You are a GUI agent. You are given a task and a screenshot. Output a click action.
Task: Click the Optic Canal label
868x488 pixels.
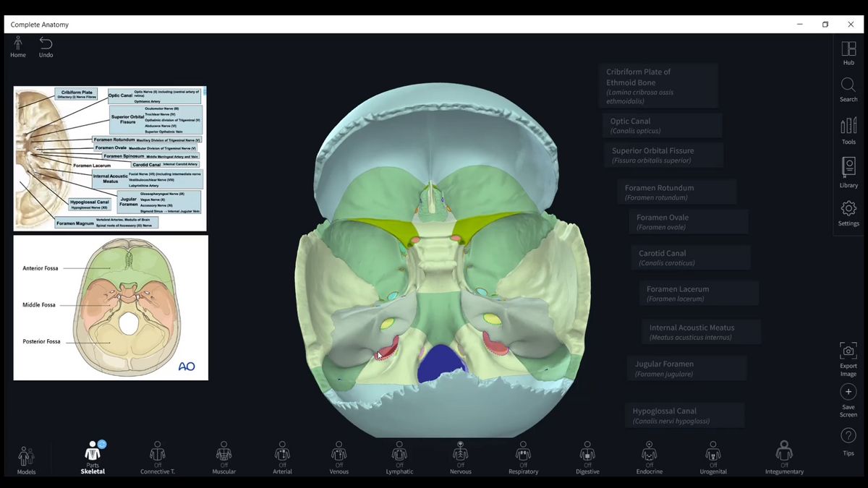pos(662,126)
